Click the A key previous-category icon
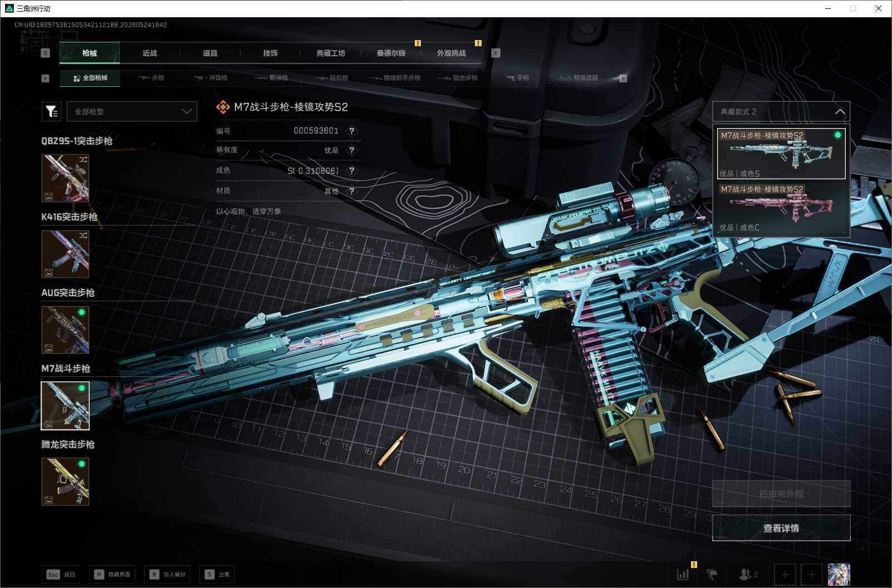The image size is (892, 588). 46,79
